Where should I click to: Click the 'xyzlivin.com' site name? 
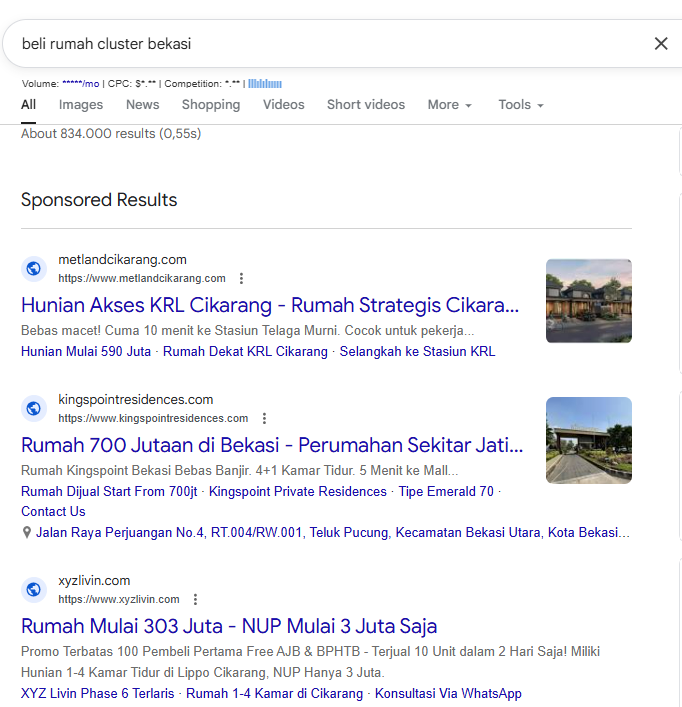coord(94,580)
